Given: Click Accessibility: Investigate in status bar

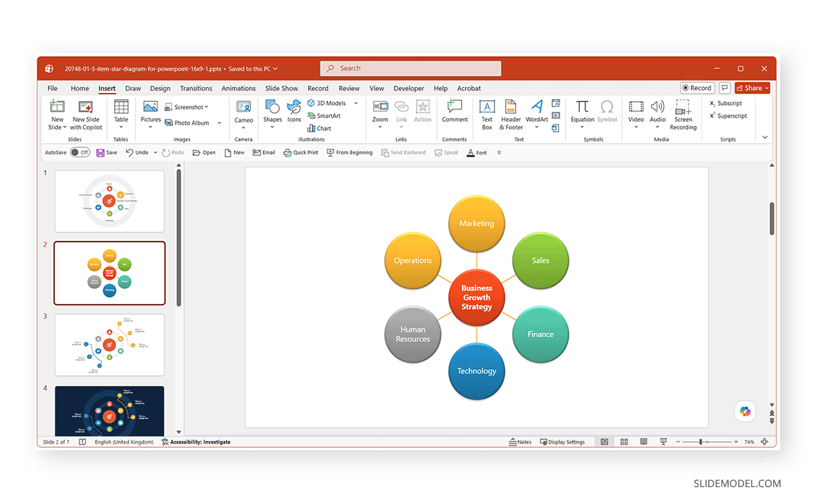Looking at the screenshot, I should [196, 442].
